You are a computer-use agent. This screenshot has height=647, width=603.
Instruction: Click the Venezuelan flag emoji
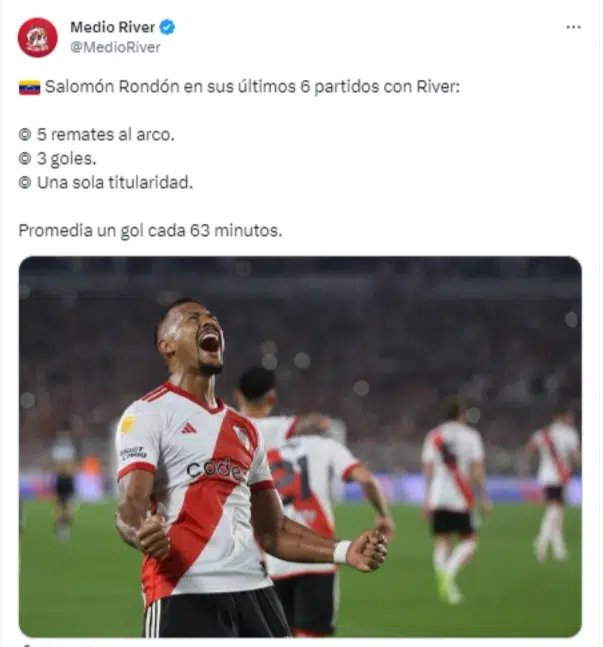point(30,87)
